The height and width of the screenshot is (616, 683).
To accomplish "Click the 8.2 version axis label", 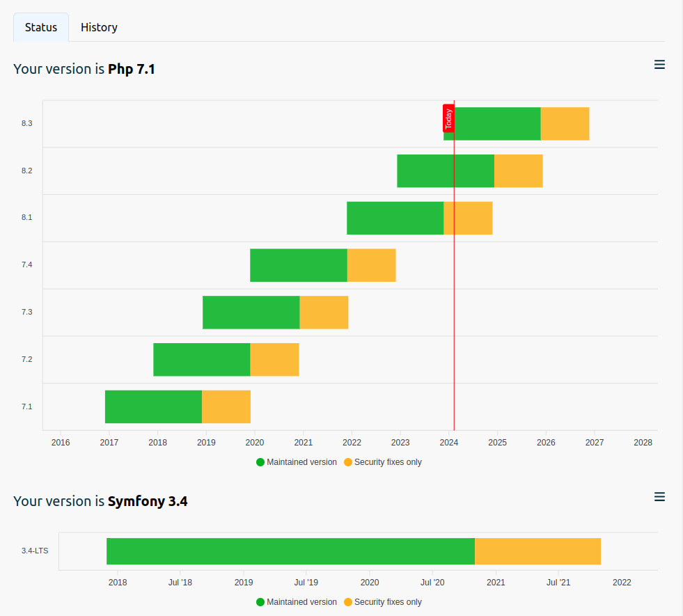I will click(x=27, y=171).
